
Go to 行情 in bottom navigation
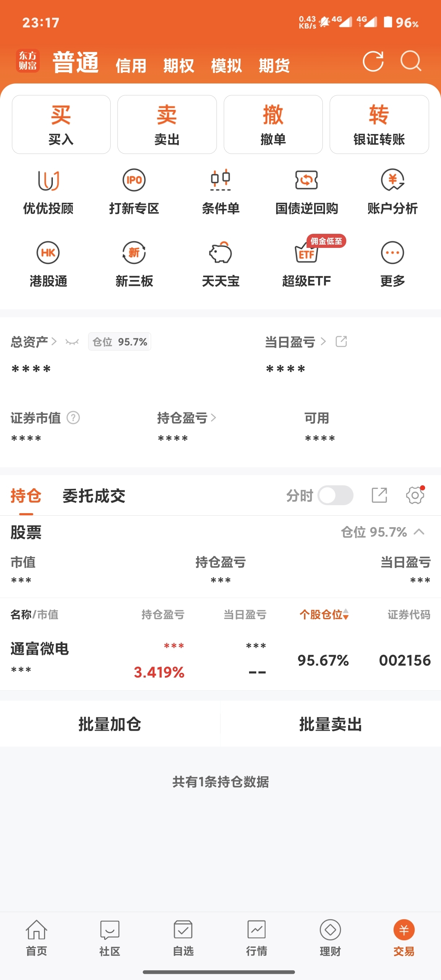pos(256,938)
